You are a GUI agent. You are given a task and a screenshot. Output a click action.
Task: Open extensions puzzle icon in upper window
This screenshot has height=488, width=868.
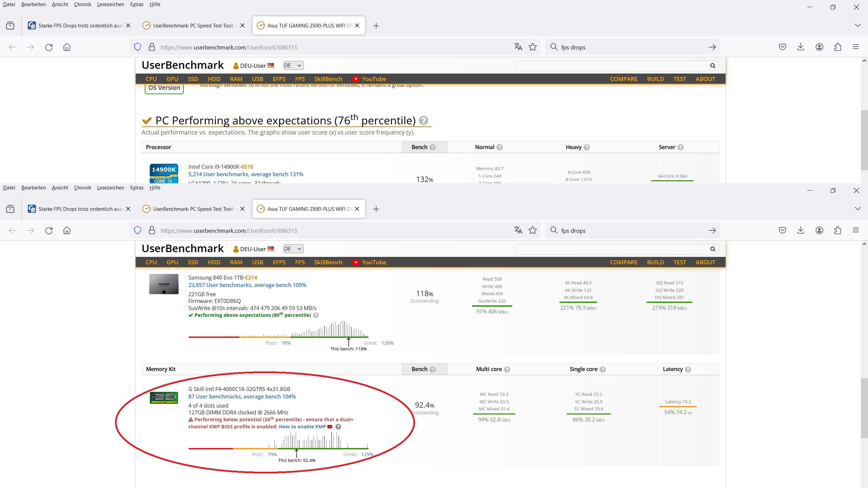pyautogui.click(x=838, y=47)
